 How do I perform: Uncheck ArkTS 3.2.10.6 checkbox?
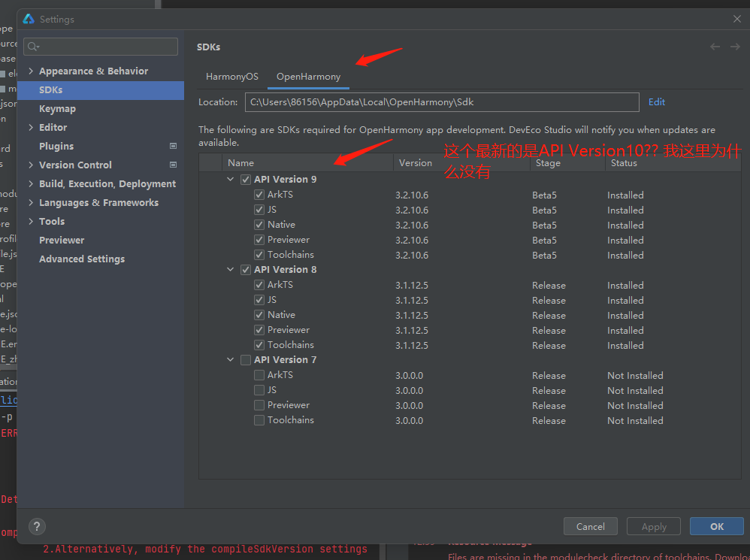259,195
